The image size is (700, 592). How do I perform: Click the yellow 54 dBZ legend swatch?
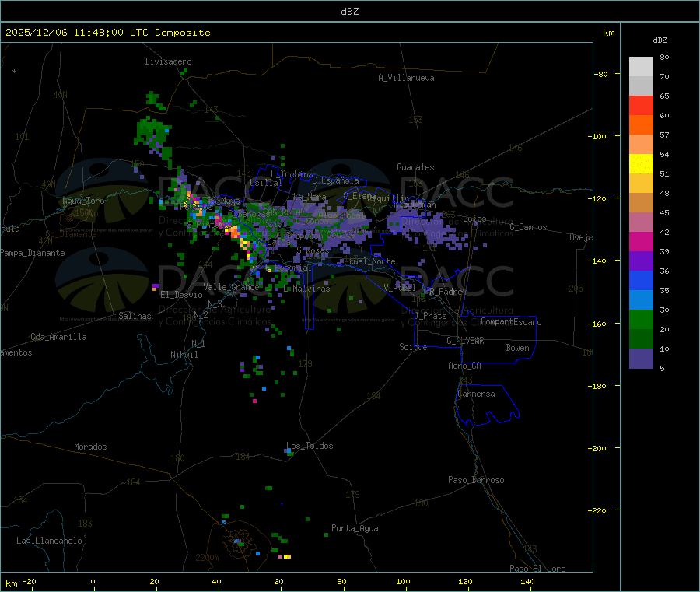pos(641,164)
